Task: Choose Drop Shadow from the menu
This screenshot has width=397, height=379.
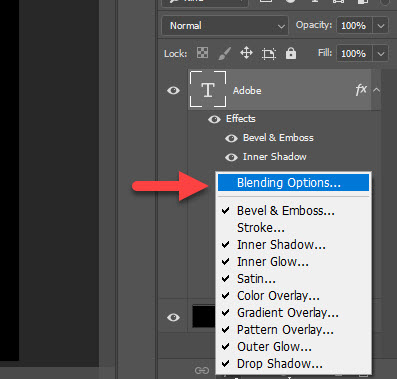Action: click(x=293, y=364)
